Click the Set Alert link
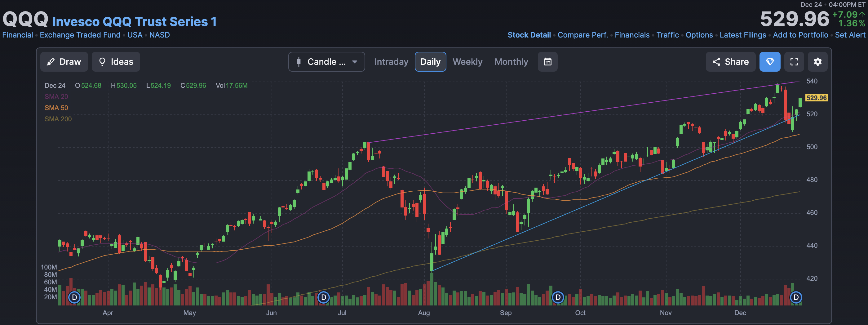The height and width of the screenshot is (325, 868). (850, 35)
